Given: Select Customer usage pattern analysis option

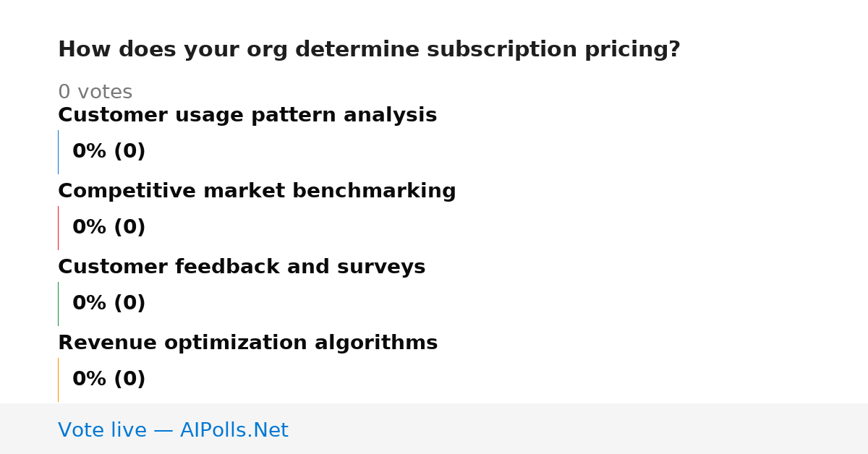Looking at the screenshot, I should pos(247,116).
